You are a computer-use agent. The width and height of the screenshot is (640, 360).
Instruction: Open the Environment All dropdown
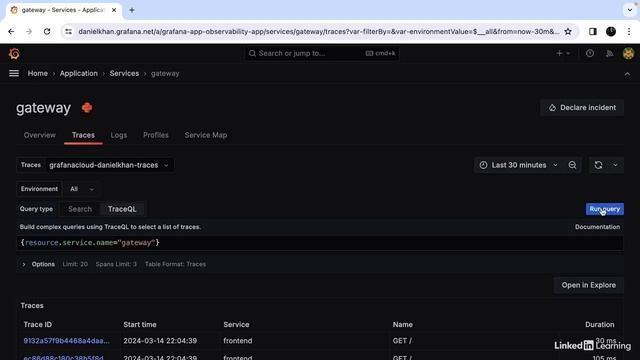pyautogui.click(x=82, y=189)
